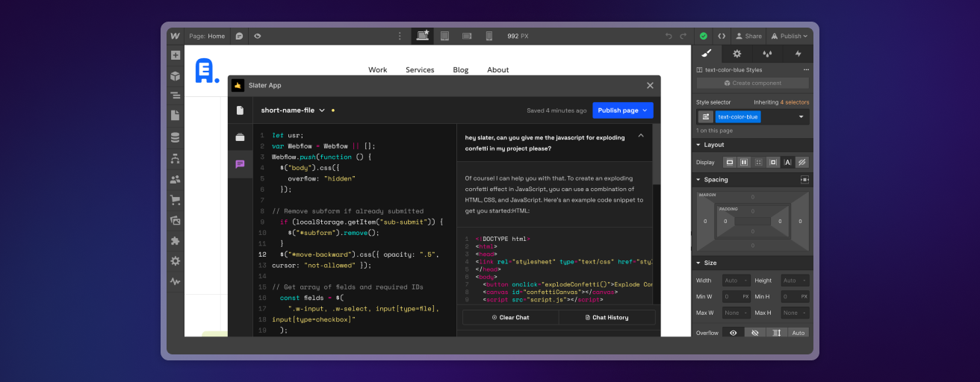
Task: Click the blue Publish page button
Action: click(623, 110)
